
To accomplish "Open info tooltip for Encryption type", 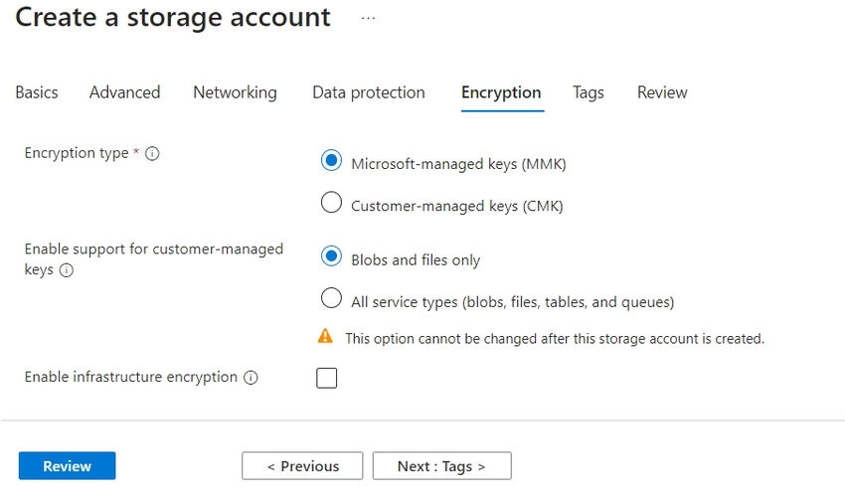I will [152, 154].
